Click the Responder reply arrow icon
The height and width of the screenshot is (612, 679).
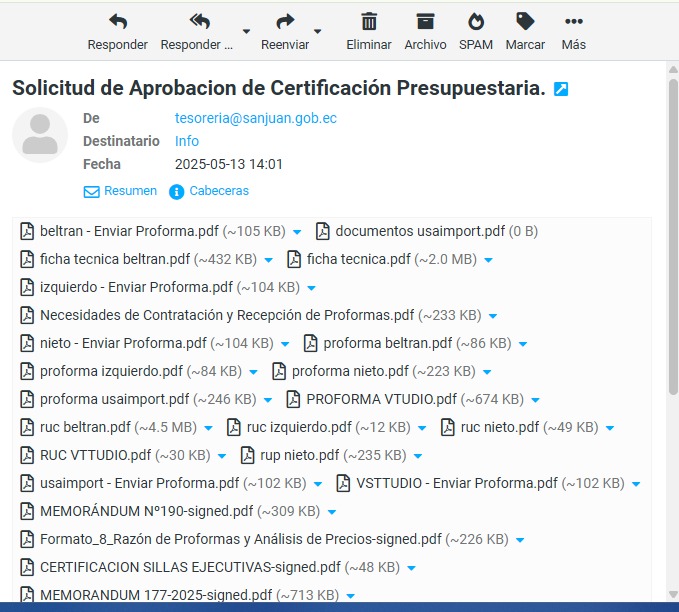click(117, 22)
